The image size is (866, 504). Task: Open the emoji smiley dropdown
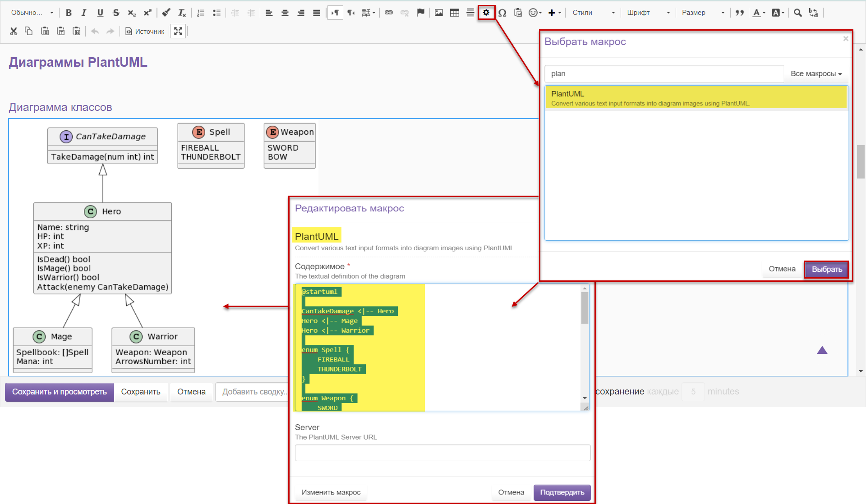point(535,13)
